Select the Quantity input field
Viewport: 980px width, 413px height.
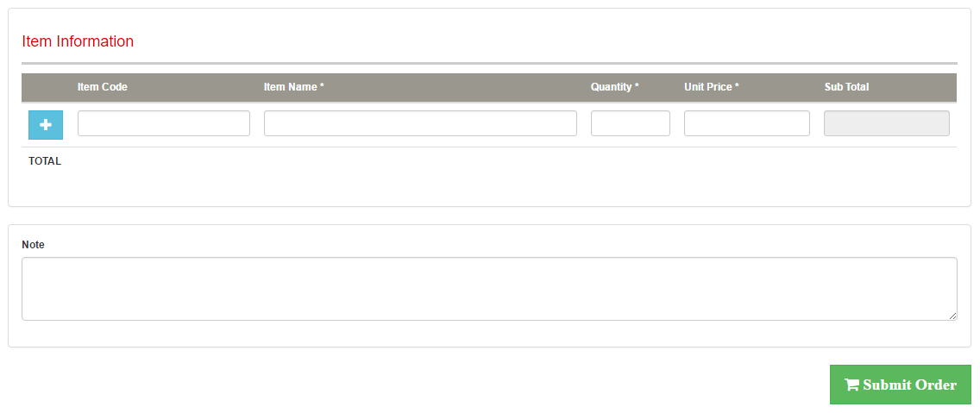630,123
